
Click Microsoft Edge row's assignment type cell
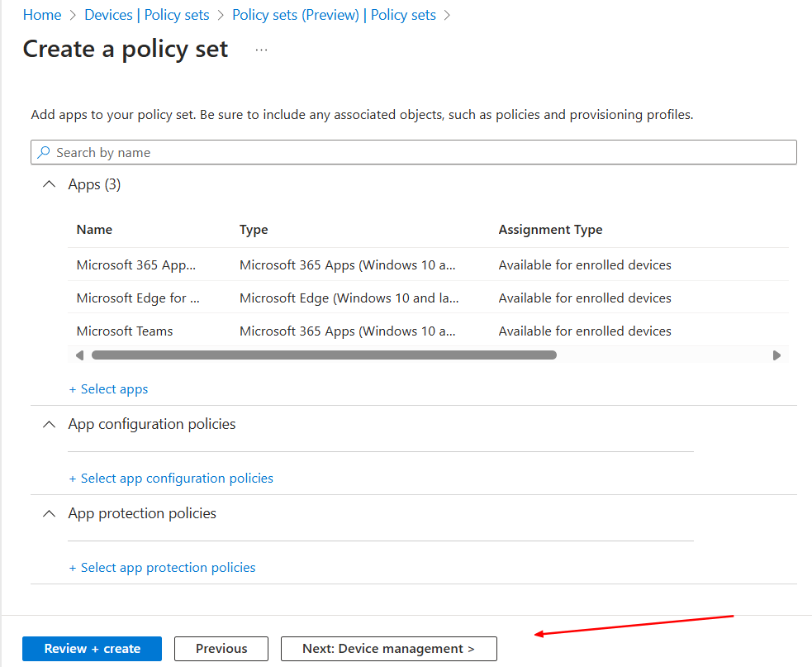click(x=585, y=298)
